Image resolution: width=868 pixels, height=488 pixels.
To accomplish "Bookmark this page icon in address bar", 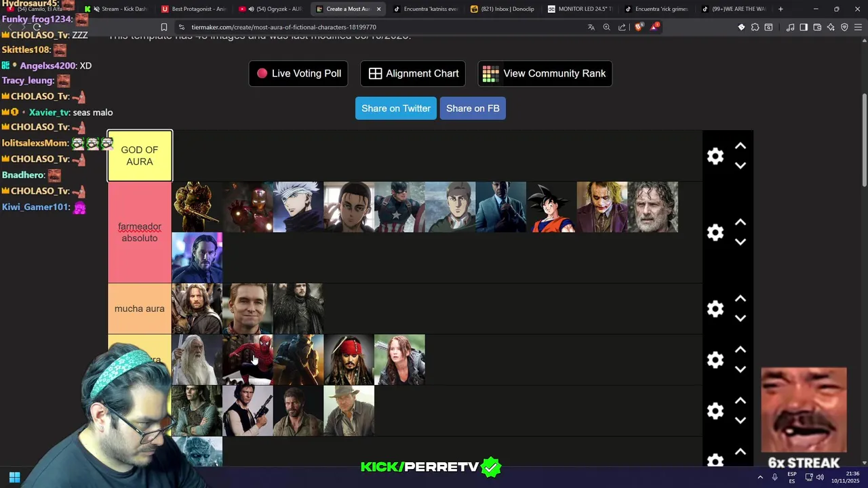I will pyautogui.click(x=164, y=27).
